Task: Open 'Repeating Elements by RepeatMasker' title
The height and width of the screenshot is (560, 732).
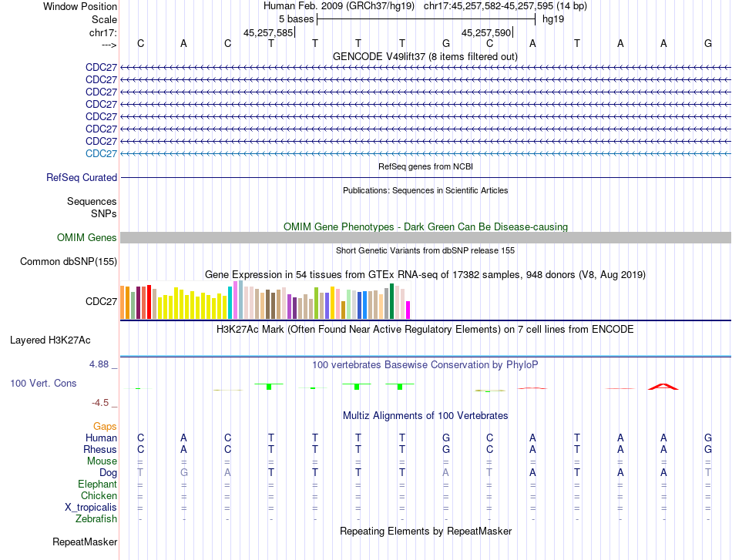Action: coord(425,531)
